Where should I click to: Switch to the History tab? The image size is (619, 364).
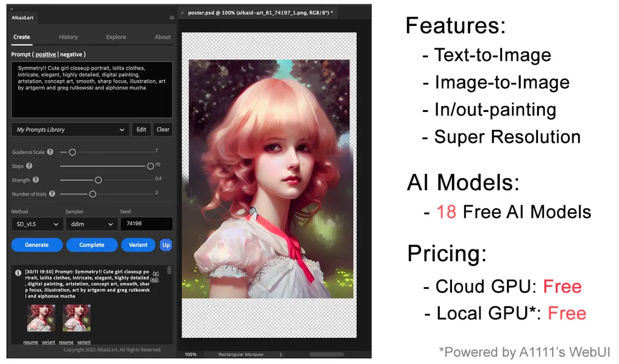68,37
